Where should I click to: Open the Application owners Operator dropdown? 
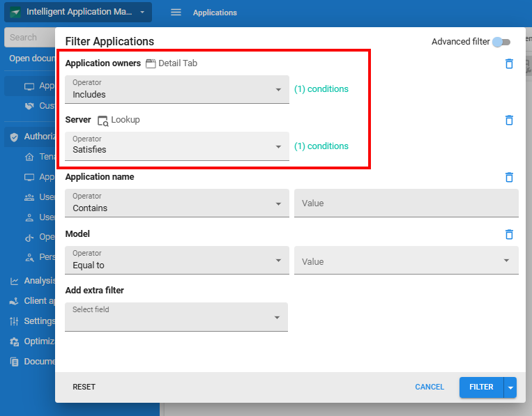177,89
